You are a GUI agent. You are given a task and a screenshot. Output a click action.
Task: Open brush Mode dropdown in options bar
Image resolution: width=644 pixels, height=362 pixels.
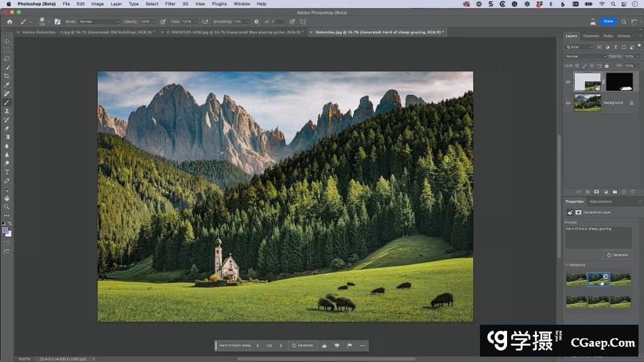[x=98, y=22]
